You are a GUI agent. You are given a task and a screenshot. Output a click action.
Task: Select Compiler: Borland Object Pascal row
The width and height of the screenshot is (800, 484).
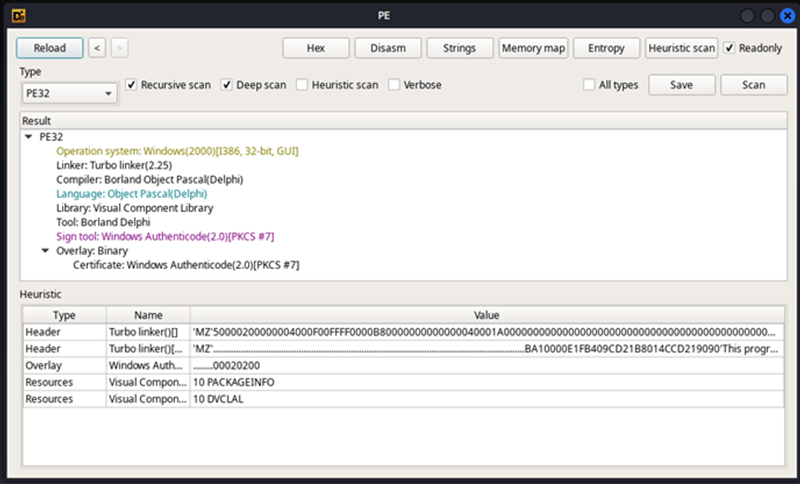click(149, 180)
